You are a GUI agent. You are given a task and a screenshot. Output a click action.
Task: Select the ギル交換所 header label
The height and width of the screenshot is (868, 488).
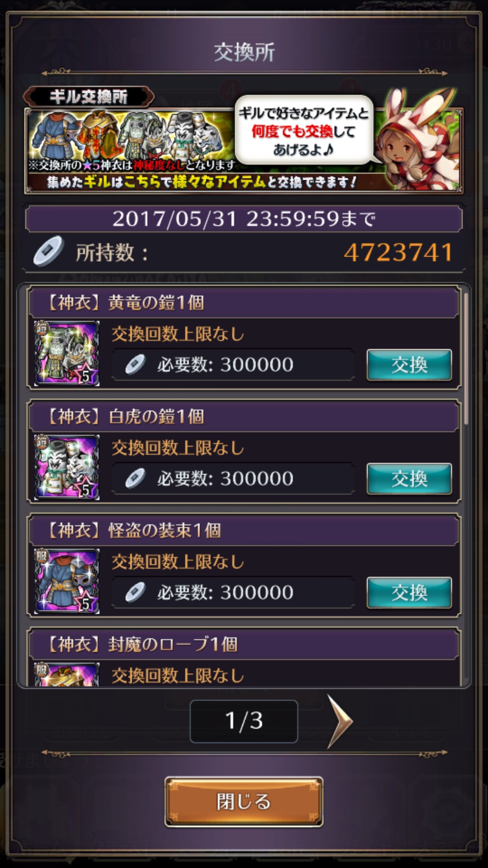click(89, 97)
